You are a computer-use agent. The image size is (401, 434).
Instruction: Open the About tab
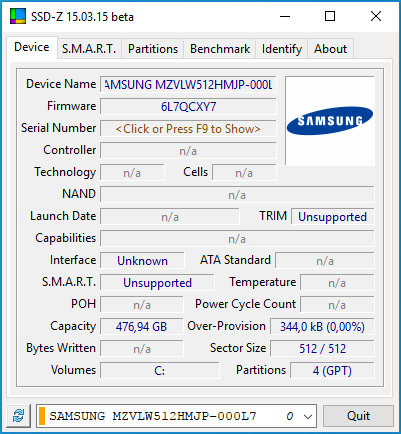[x=330, y=49]
